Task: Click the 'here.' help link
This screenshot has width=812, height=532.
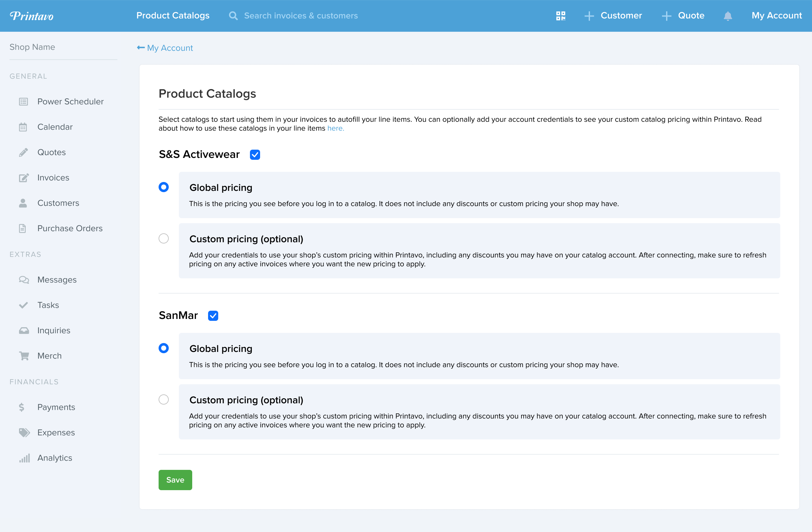Action: 336,128
